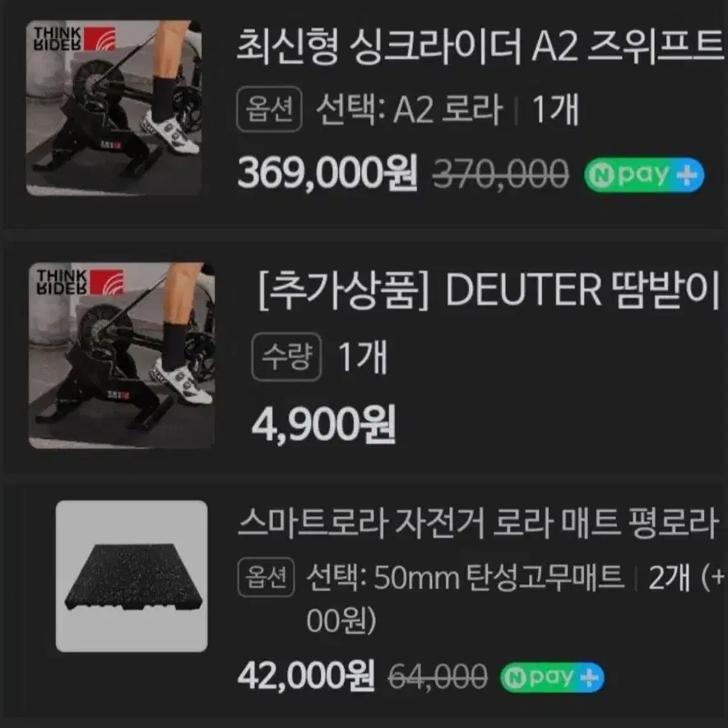Open the 최신형 싱크라이더 A2 즈위프트 product title

coord(481,46)
